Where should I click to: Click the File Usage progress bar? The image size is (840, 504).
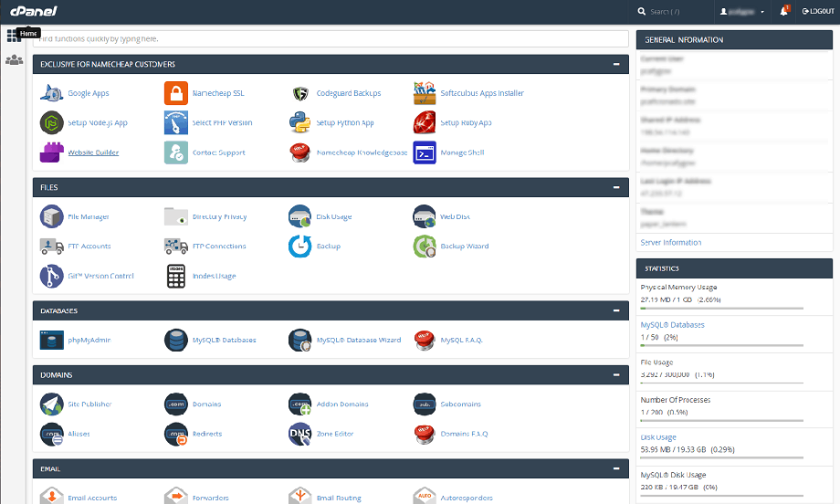point(721,383)
